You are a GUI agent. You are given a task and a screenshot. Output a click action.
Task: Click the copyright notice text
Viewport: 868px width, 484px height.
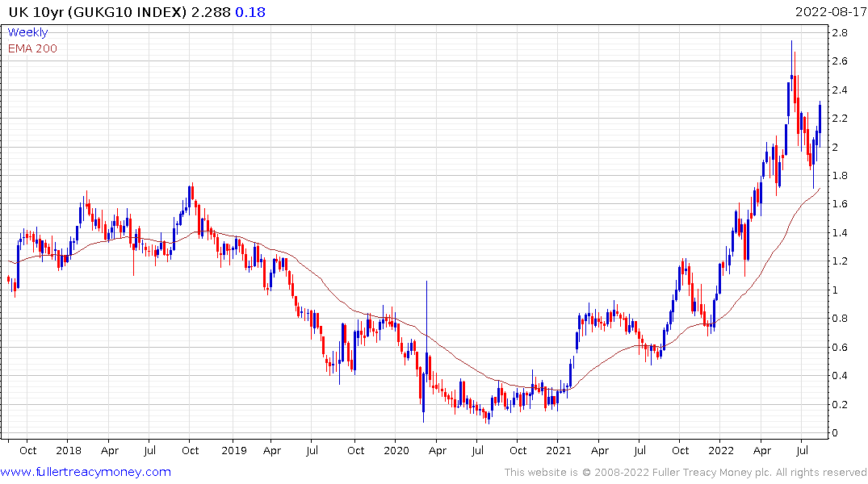pos(686,473)
